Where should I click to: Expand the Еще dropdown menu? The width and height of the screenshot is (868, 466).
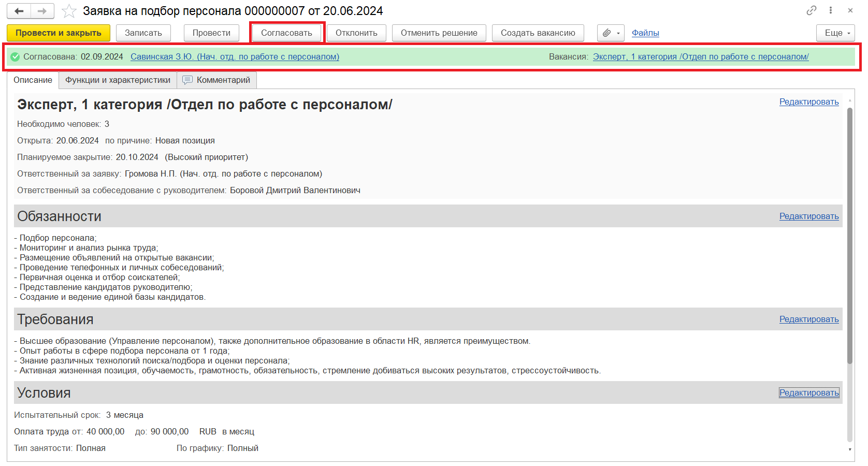(x=836, y=33)
